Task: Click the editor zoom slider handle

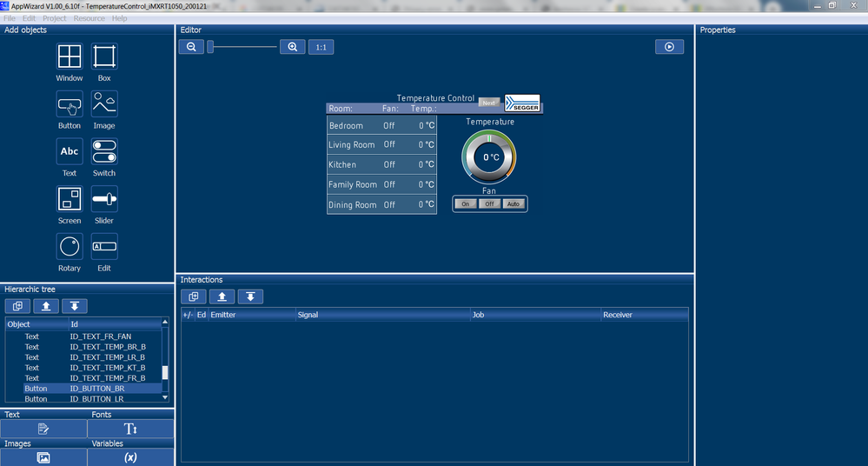Action: [210, 47]
